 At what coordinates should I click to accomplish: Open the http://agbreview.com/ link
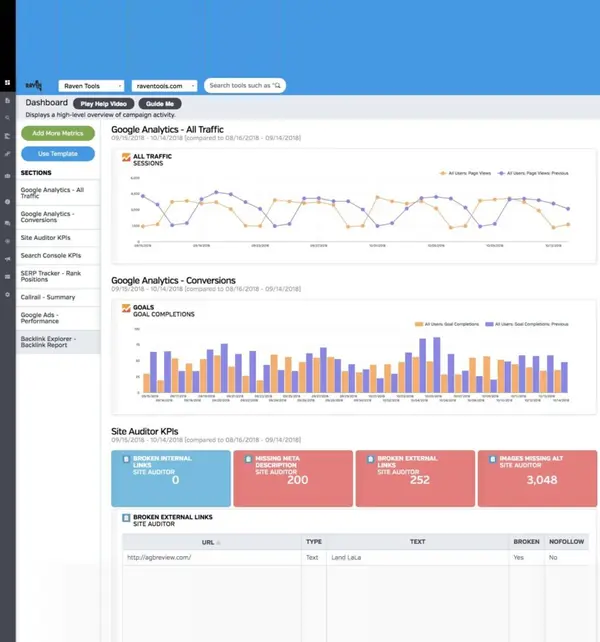tap(159, 558)
